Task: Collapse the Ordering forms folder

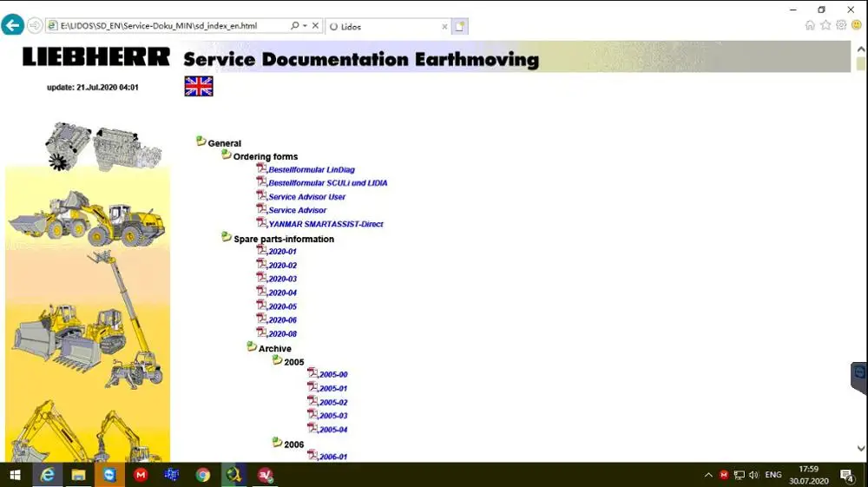Action: 227,155
